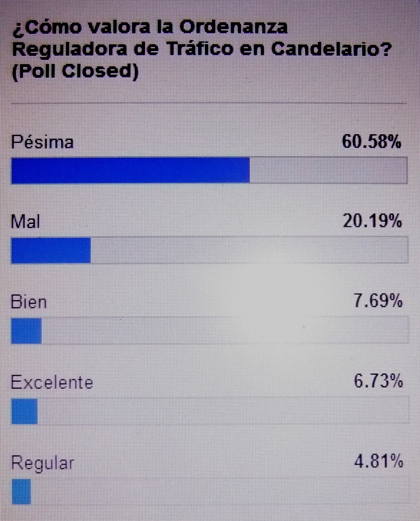The height and width of the screenshot is (521, 420).
Task: Click the filled Regular result bar
Action: pyautogui.click(x=21, y=492)
